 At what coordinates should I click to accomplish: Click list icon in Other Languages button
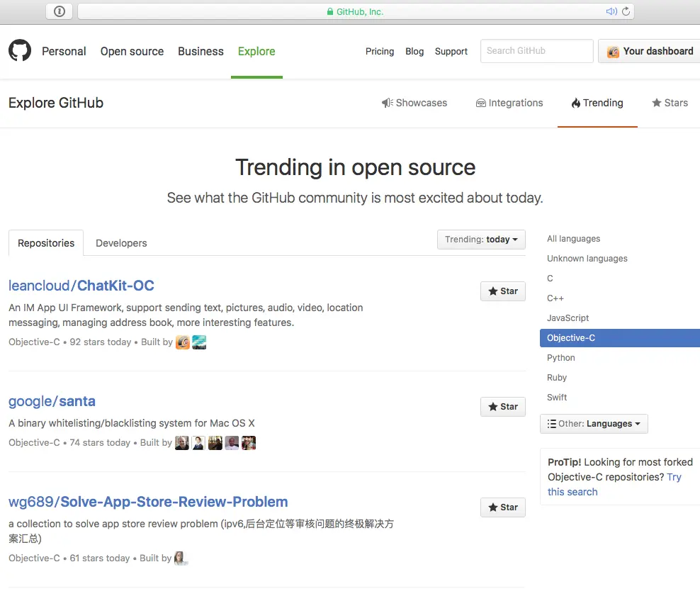pos(552,424)
